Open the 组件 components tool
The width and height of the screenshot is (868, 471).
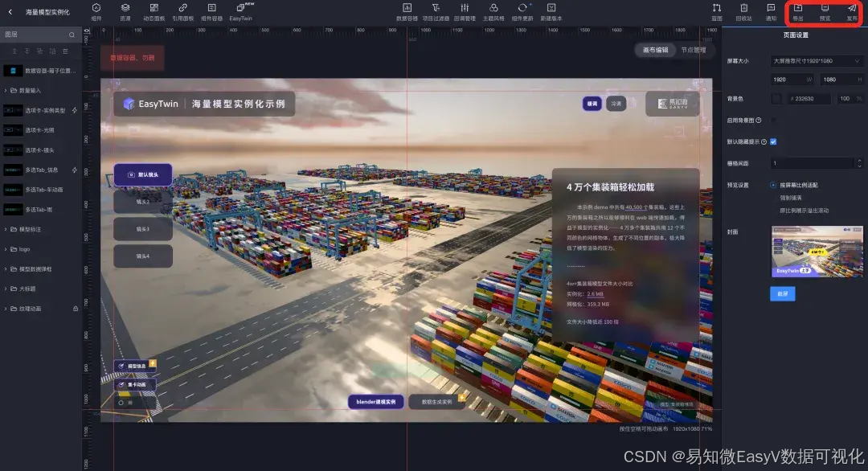(x=96, y=11)
